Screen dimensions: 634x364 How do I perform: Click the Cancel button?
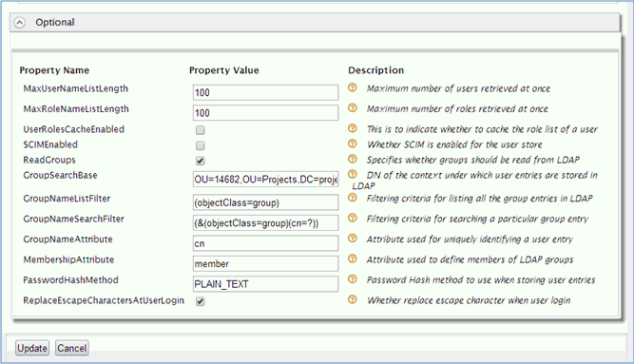coord(72,348)
